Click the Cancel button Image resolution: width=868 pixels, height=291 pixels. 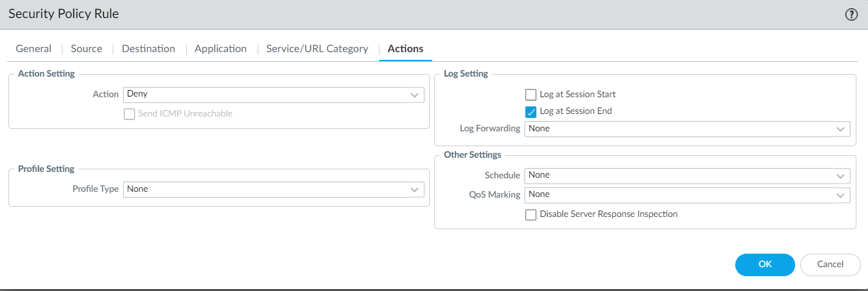(x=830, y=264)
